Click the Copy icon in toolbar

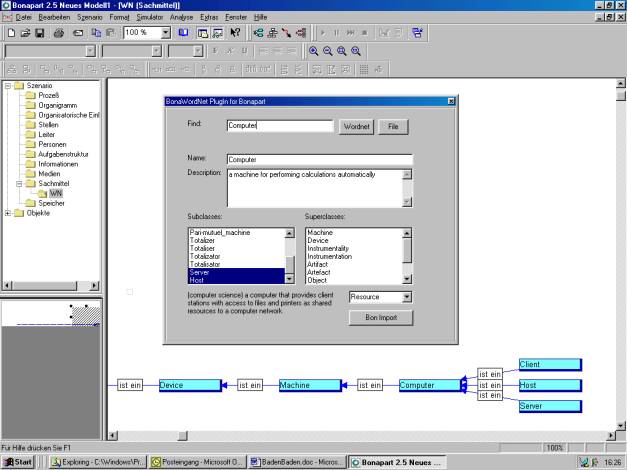tap(94, 33)
